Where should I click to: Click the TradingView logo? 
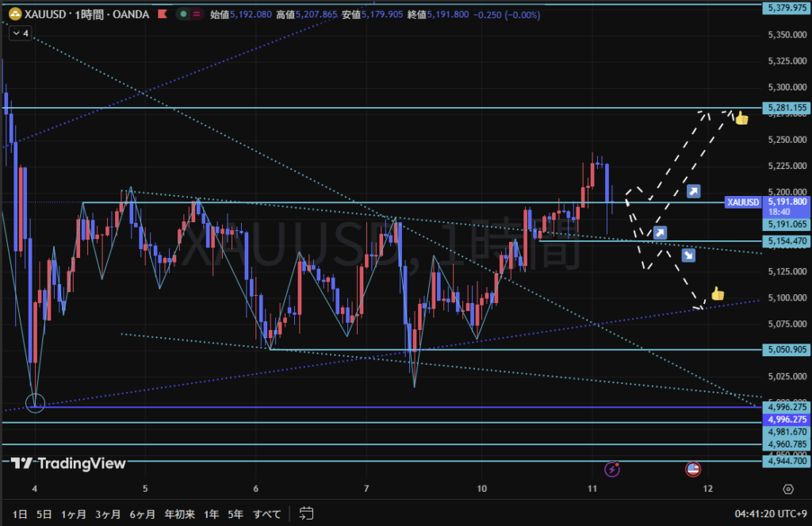(68, 464)
